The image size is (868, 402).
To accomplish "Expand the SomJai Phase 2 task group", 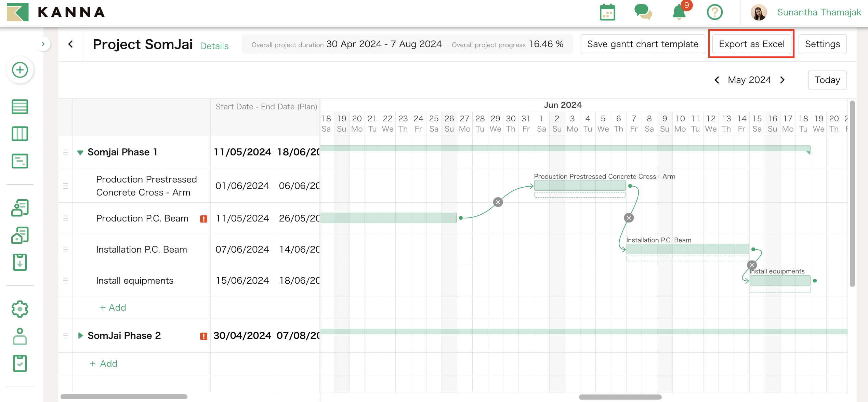I will point(80,335).
